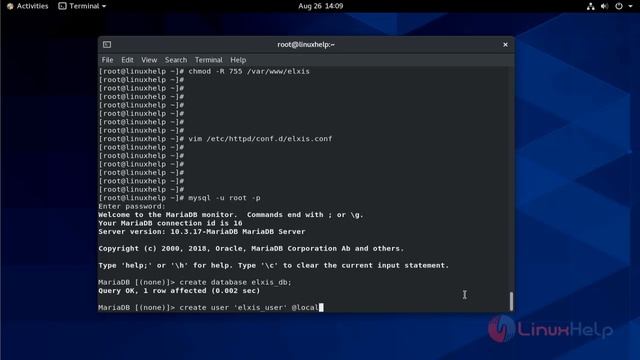
Task: Click the 'chmod -R 755 /var/www/elxis' line
Action: coord(204,71)
